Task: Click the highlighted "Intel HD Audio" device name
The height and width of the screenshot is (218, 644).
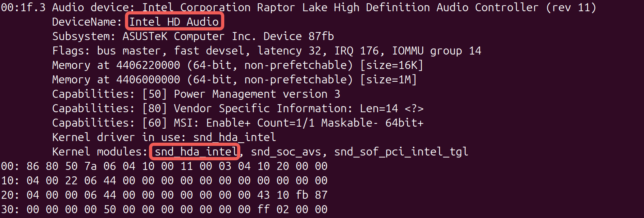Action: pos(174,22)
